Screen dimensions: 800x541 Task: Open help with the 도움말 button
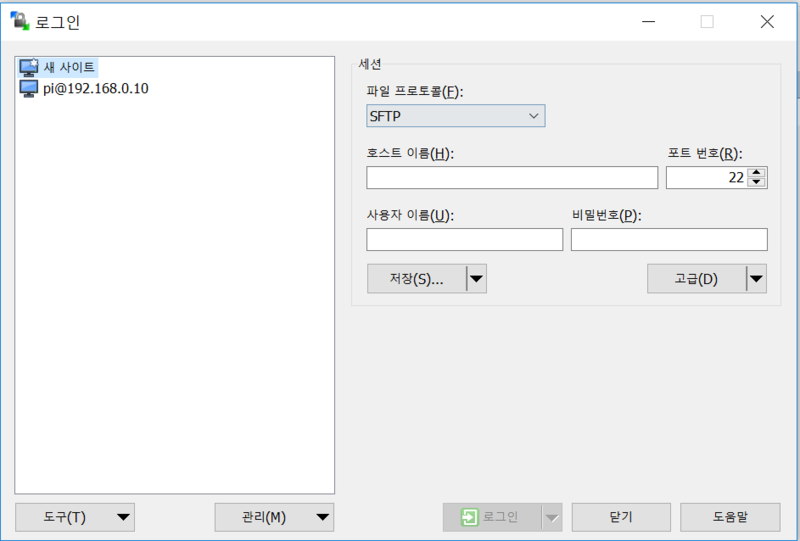coord(730,517)
